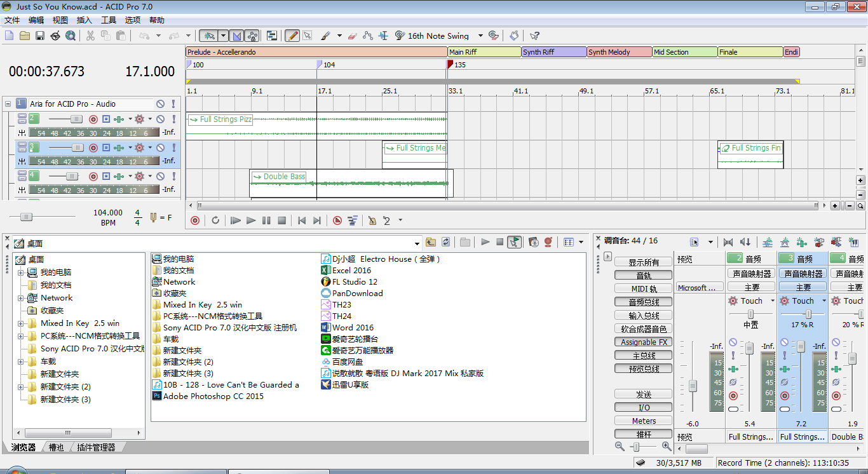The height and width of the screenshot is (474, 868).
Task: Mute track 2 in track list
Action: (x=161, y=119)
